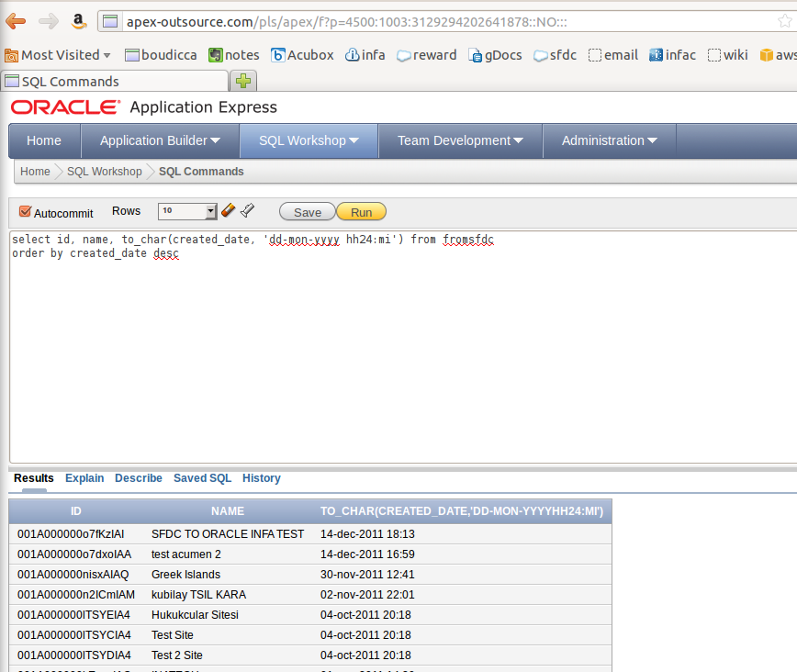Click the eraser icon to clear the SQL command
Image resolution: width=797 pixels, height=672 pixels.
pos(229,210)
